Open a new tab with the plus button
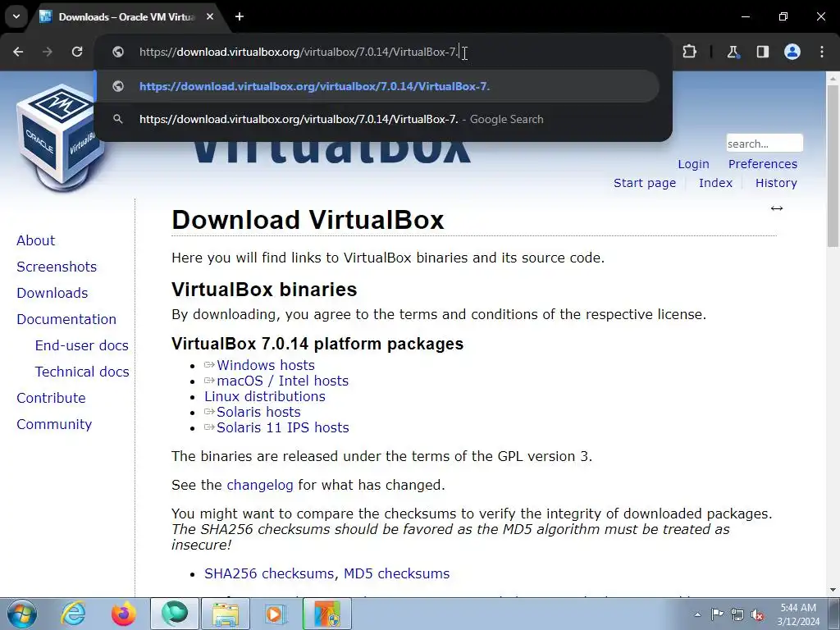840x630 pixels. [240, 16]
